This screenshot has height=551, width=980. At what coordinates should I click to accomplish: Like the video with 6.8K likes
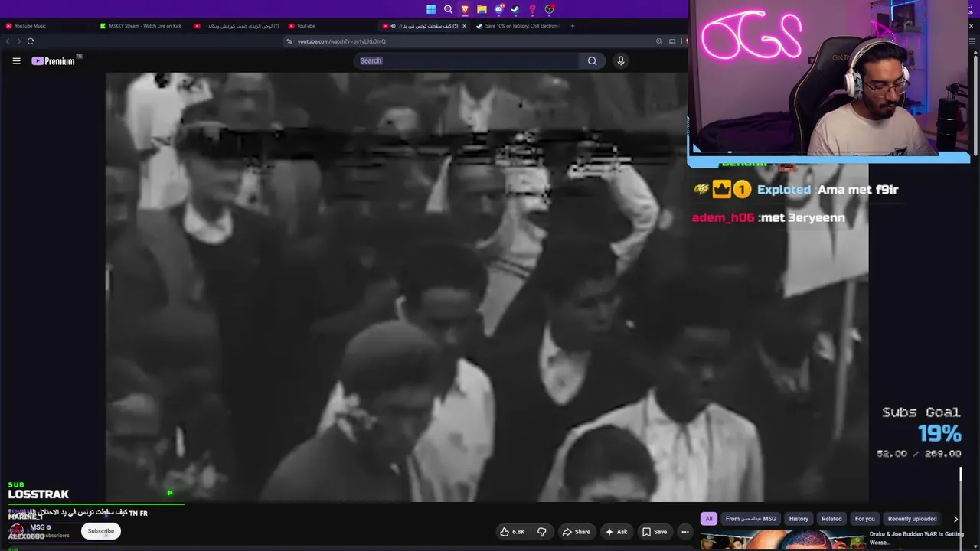pyautogui.click(x=512, y=532)
